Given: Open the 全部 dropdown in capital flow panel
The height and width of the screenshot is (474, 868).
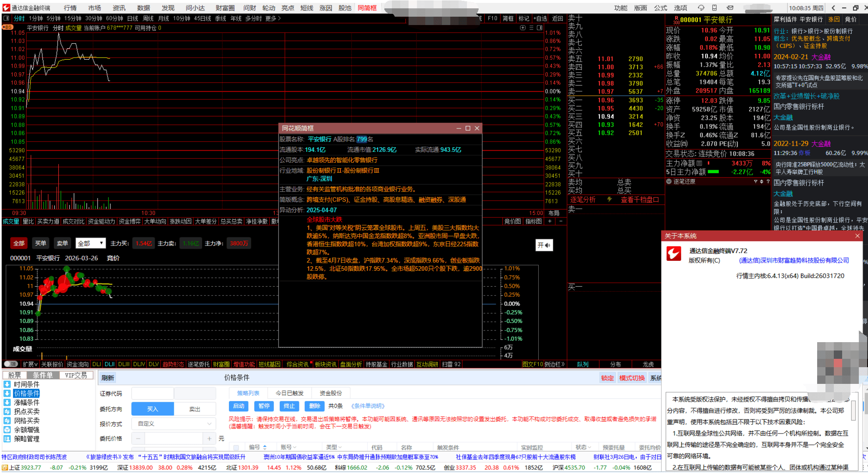Looking at the screenshot, I should pyautogui.click(x=91, y=243).
